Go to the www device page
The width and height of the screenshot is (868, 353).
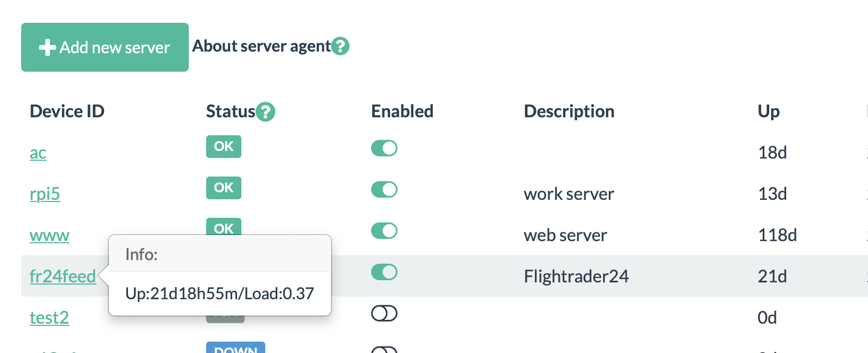pos(49,236)
